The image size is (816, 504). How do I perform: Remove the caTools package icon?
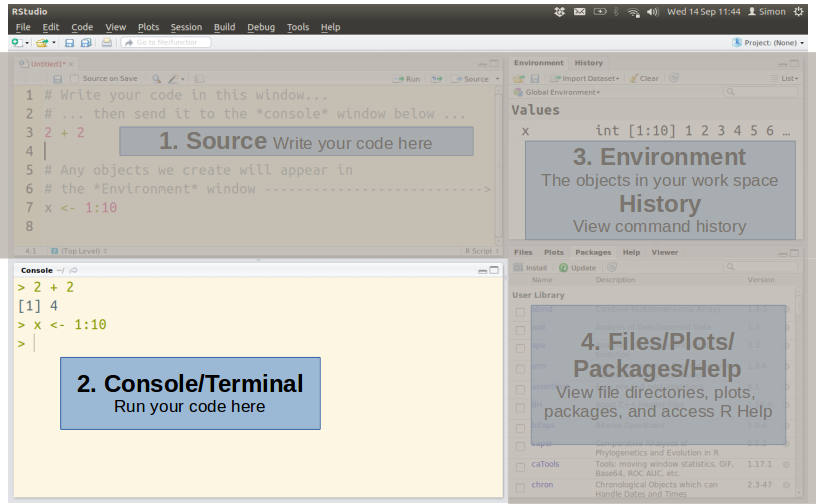(786, 464)
